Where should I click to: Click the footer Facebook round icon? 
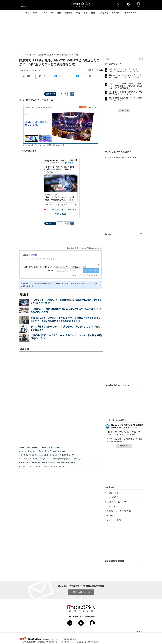pos(81,623)
